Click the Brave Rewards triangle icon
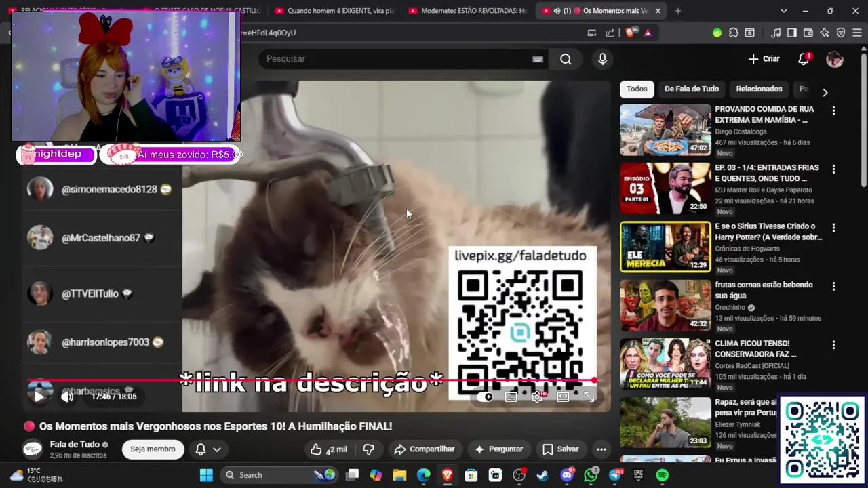The width and height of the screenshot is (868, 488). click(648, 33)
